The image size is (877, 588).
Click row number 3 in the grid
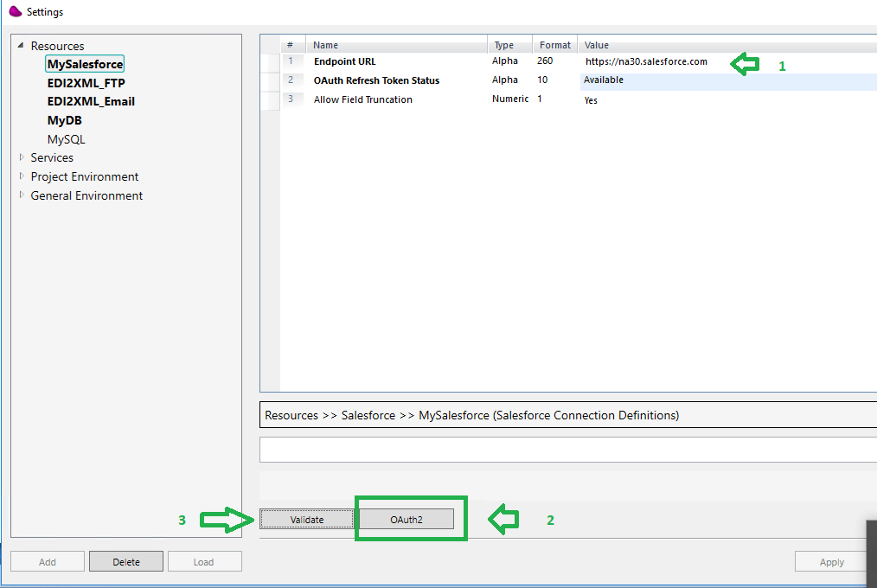pyautogui.click(x=291, y=99)
